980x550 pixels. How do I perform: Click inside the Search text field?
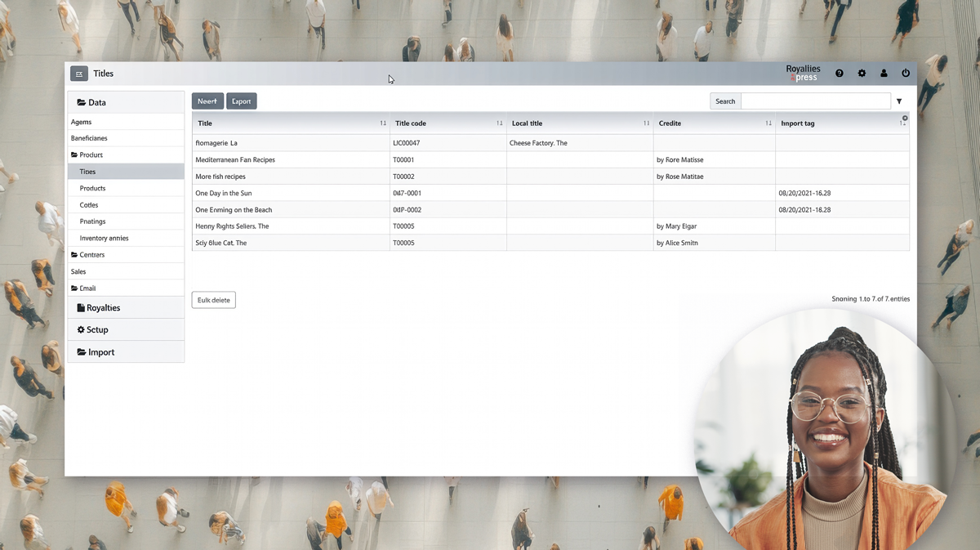pos(815,101)
